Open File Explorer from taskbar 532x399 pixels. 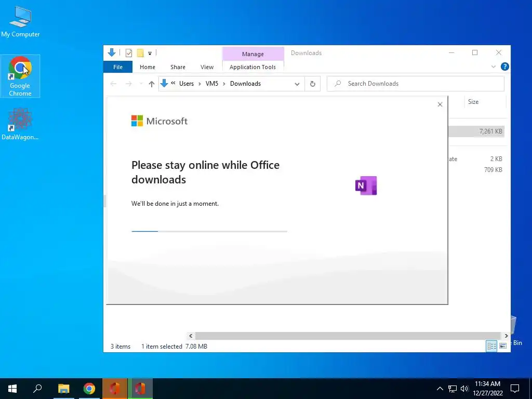63,389
